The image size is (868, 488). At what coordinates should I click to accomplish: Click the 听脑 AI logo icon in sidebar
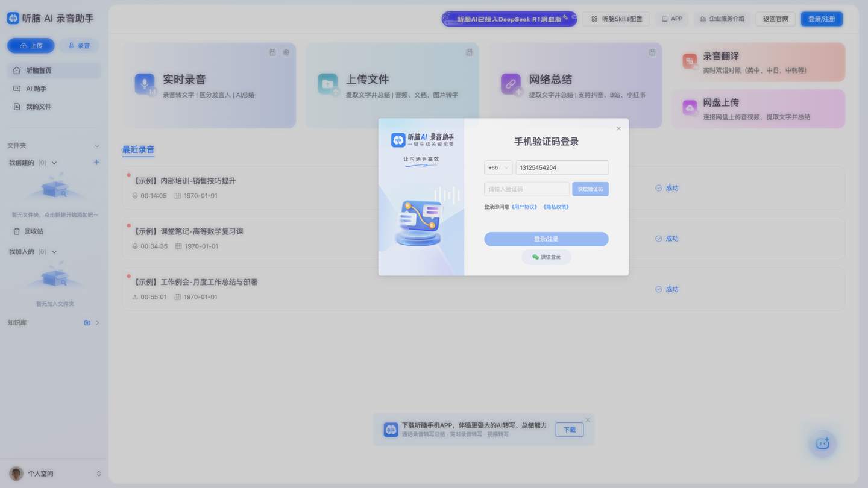13,18
